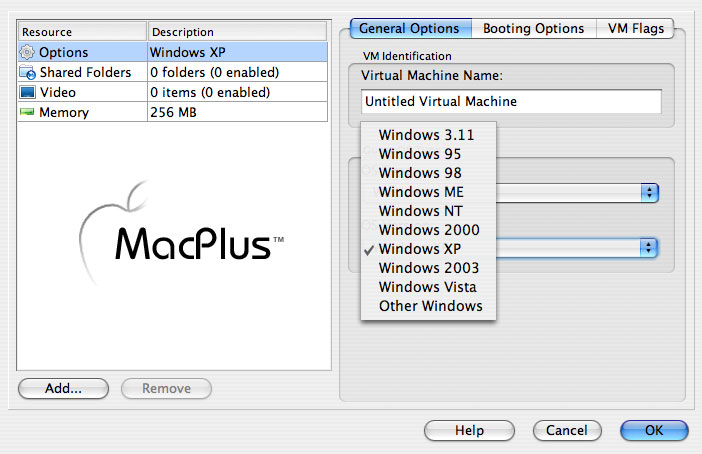702x454 pixels.
Task: Choose Windows ME from the list
Action: (428, 192)
